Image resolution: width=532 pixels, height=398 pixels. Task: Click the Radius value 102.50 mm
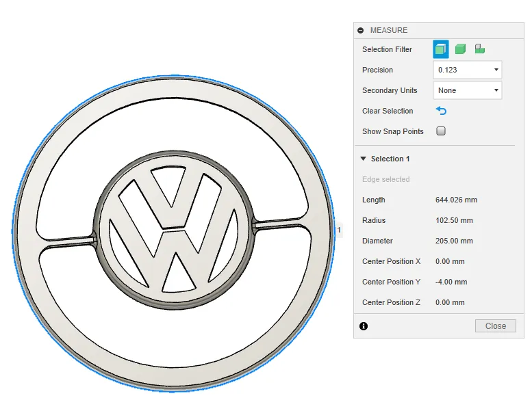pos(454,220)
